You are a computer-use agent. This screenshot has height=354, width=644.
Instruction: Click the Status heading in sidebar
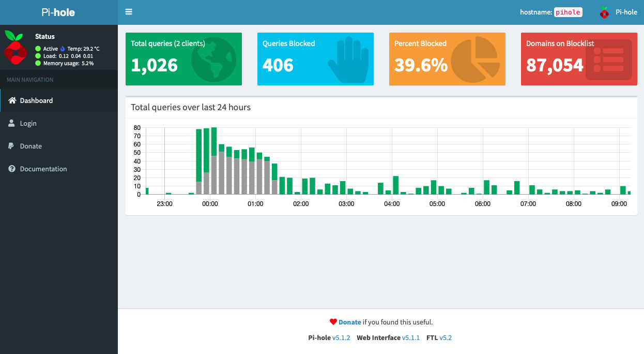(x=45, y=36)
